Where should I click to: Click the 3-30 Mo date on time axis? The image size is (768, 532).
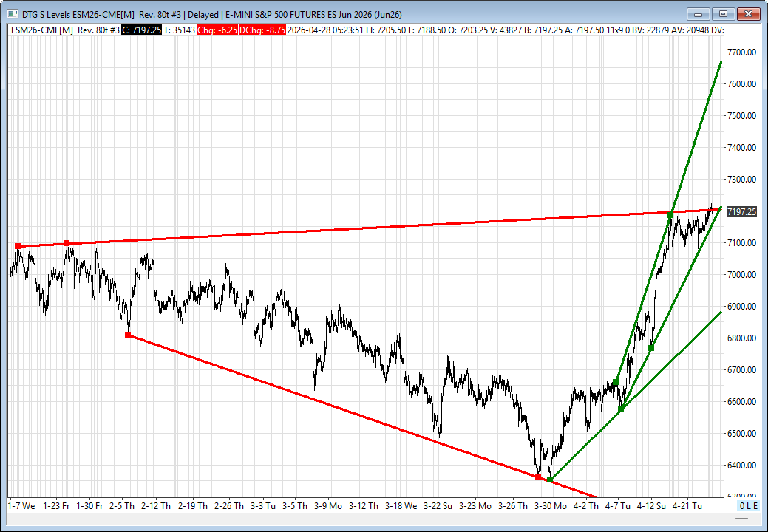point(550,506)
